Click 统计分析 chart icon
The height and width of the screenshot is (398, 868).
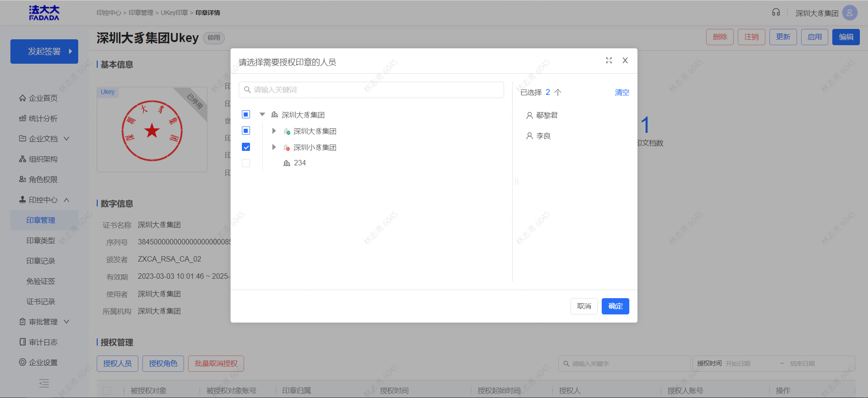[x=23, y=118]
